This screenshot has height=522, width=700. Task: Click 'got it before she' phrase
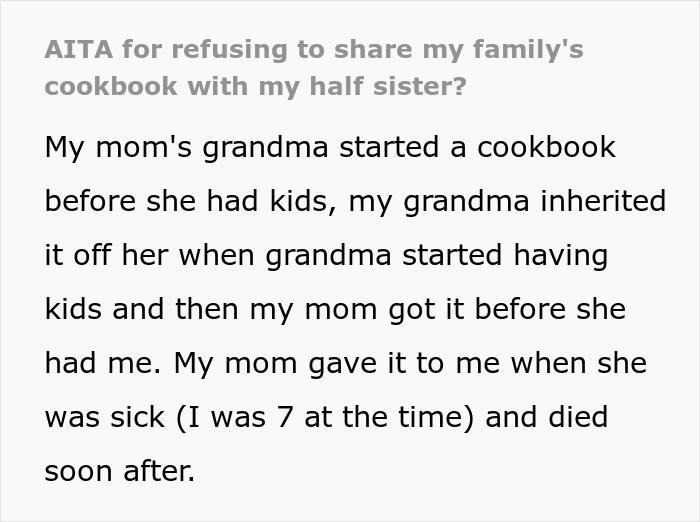pyautogui.click(x=501, y=310)
